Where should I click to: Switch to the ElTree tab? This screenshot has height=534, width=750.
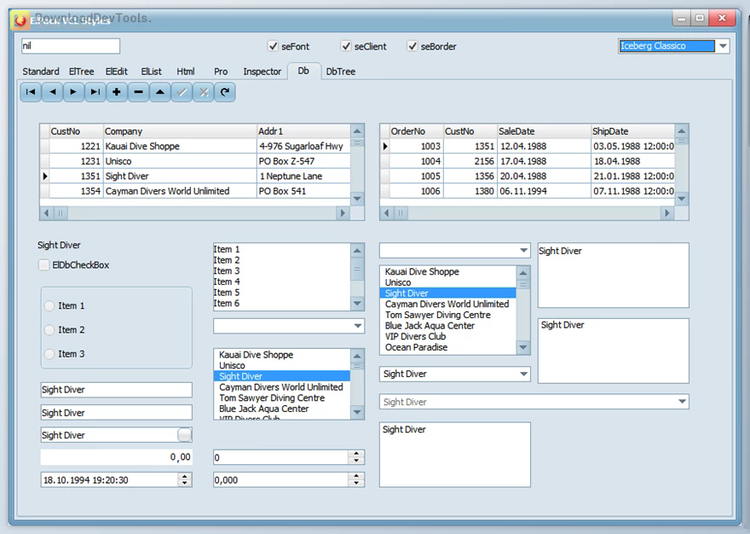(81, 71)
